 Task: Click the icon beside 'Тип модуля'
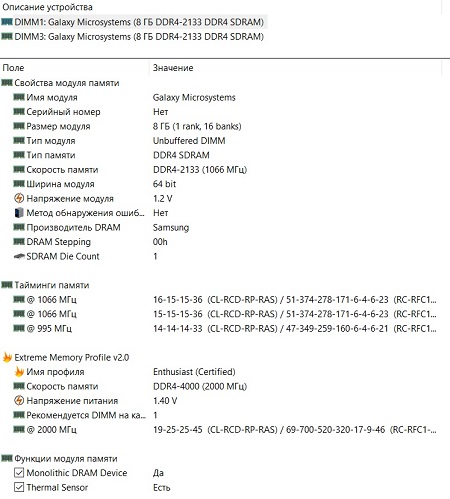pyautogui.click(x=19, y=140)
